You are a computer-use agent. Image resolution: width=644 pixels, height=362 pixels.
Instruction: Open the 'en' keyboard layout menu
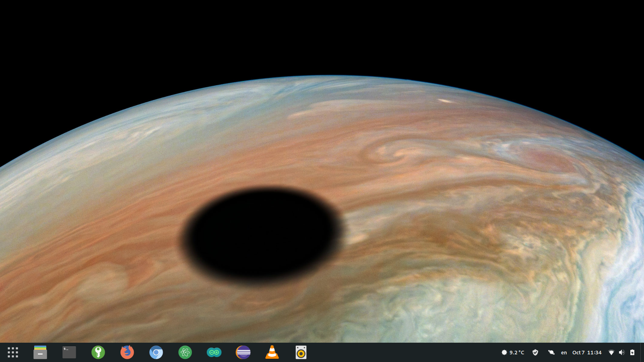tap(564, 353)
